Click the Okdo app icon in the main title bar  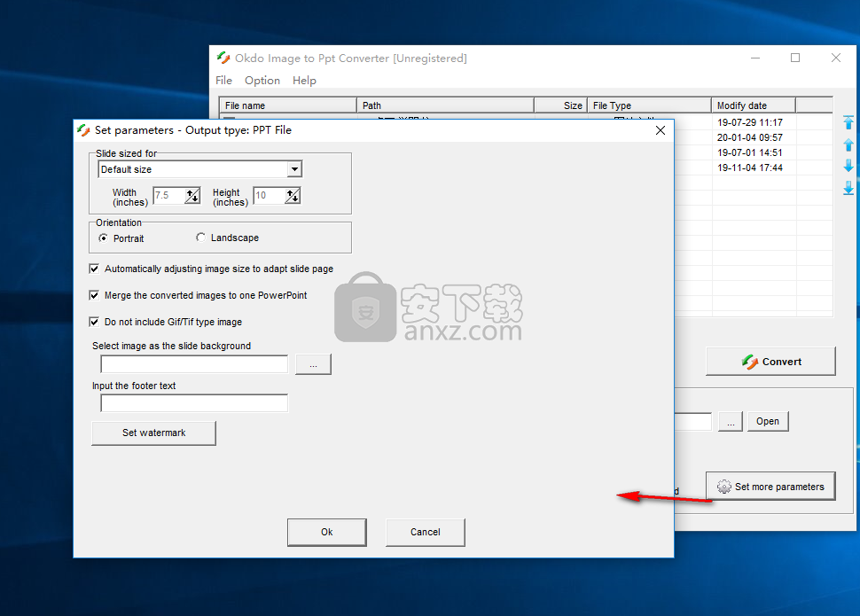point(223,58)
